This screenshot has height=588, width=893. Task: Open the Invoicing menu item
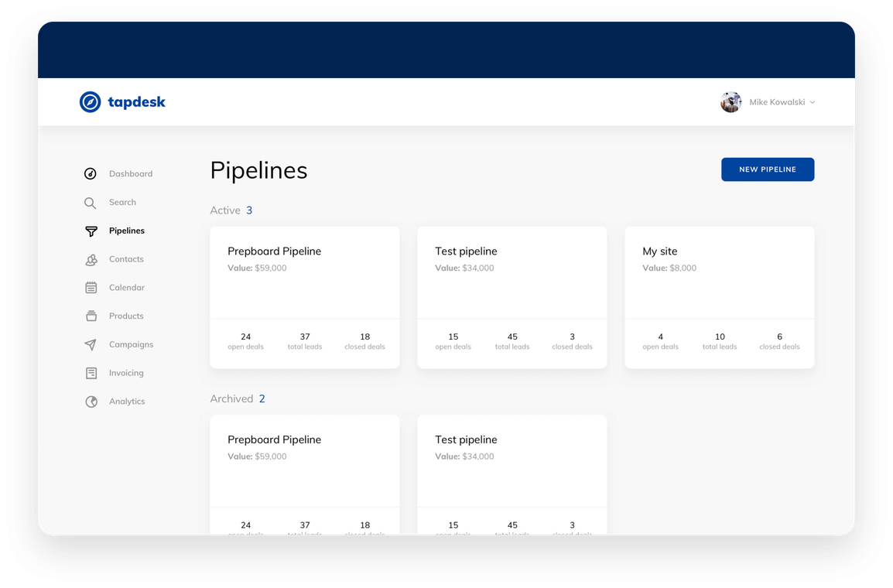coord(126,373)
